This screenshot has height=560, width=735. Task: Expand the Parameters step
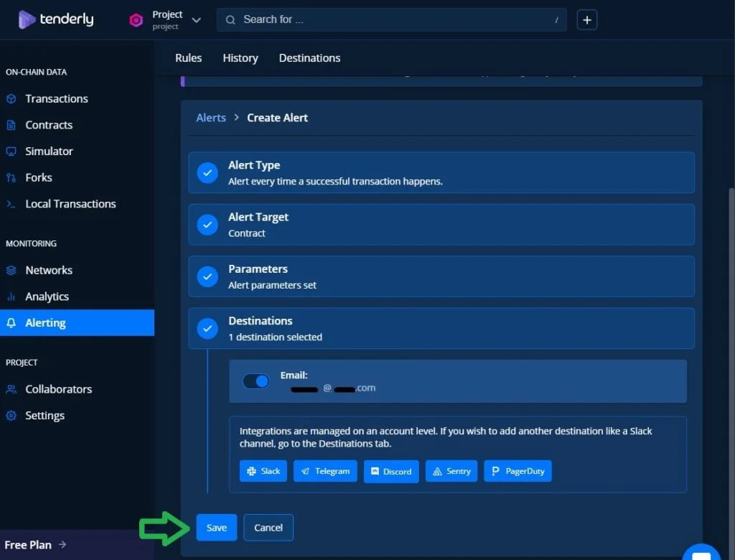(441, 276)
